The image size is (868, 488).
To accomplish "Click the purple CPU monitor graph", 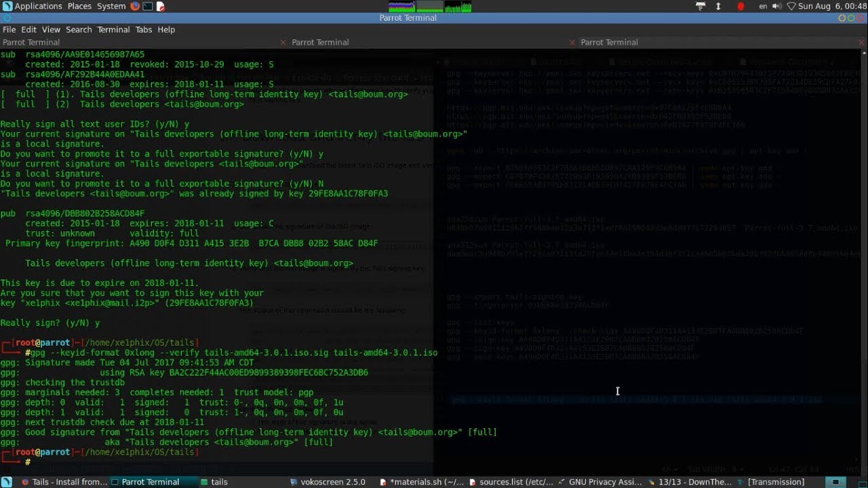I will click(401, 7).
